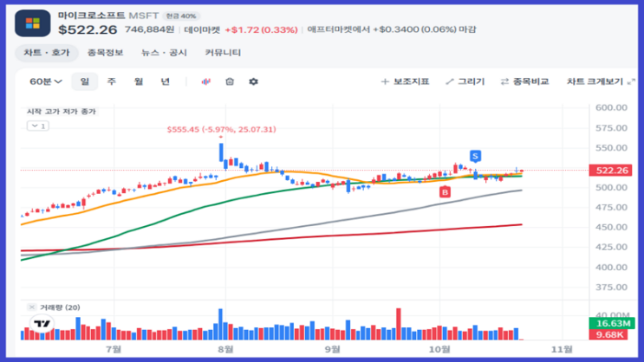Select the 년 yearly interval
The image size is (644, 362).
pyautogui.click(x=165, y=81)
